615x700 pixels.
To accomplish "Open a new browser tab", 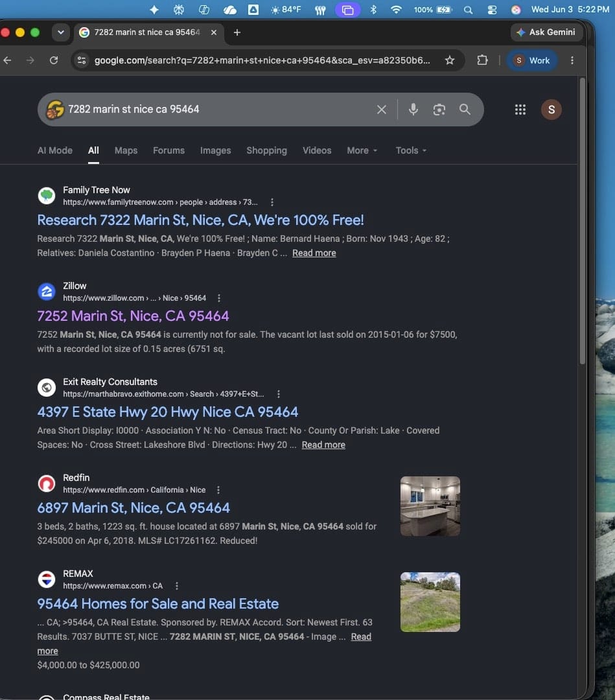I will pos(237,32).
